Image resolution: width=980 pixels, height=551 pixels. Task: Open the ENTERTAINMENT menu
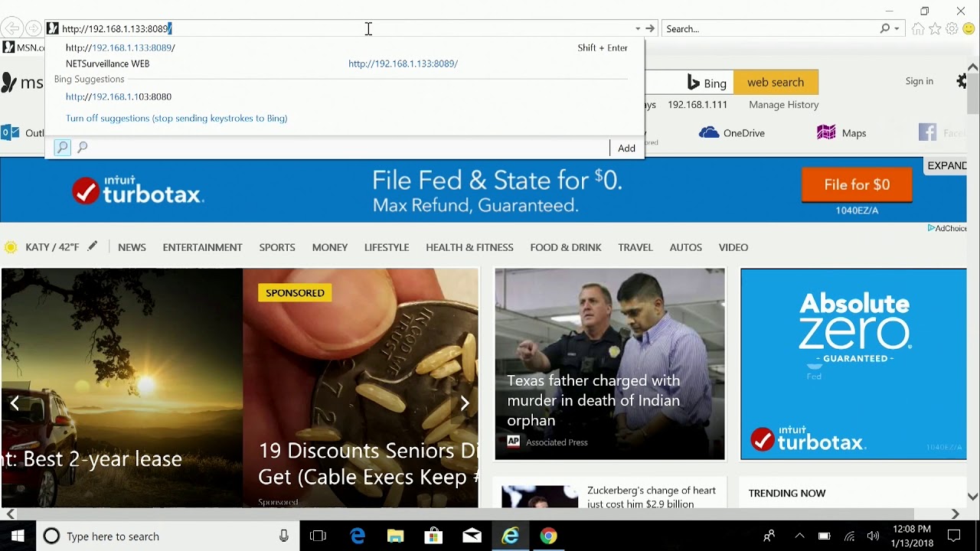point(202,247)
